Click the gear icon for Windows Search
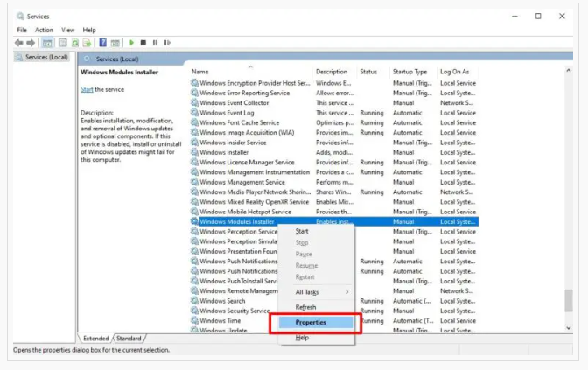This screenshot has width=588, height=370. click(x=194, y=301)
